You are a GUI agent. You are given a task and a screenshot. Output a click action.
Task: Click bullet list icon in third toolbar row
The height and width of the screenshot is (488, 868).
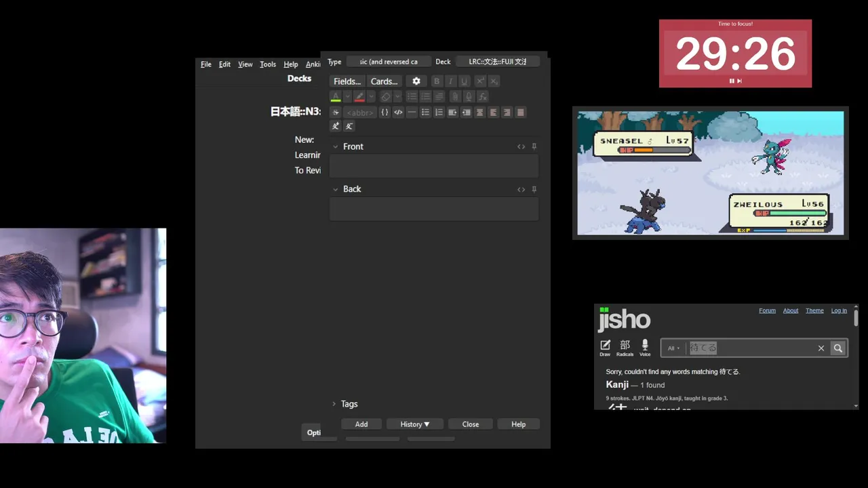coord(425,113)
